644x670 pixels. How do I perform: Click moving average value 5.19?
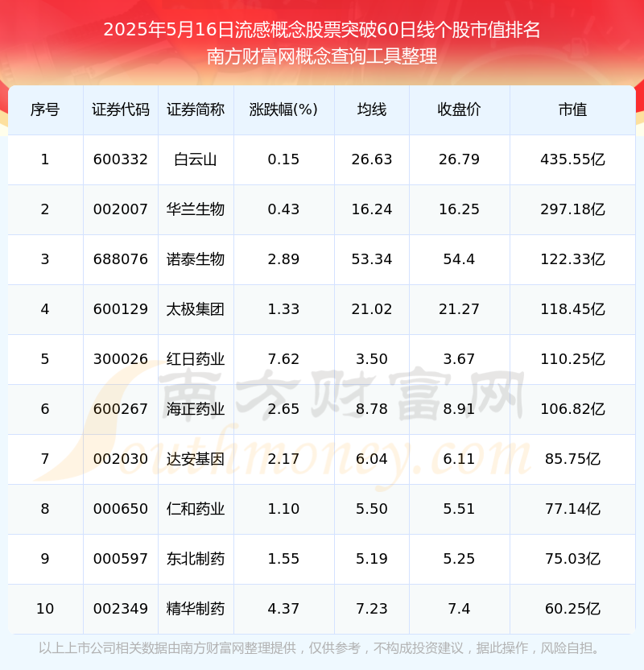pos(372,560)
